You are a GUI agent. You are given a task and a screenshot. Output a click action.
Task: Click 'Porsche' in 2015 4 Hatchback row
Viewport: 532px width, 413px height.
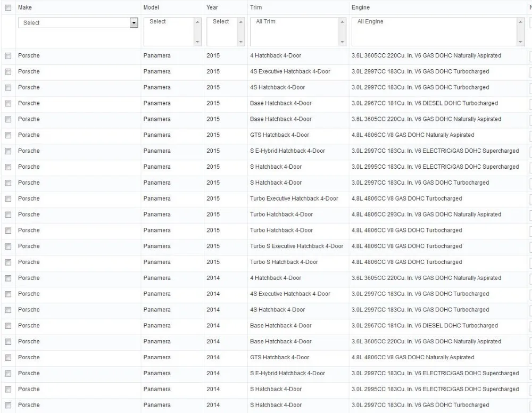(29, 56)
